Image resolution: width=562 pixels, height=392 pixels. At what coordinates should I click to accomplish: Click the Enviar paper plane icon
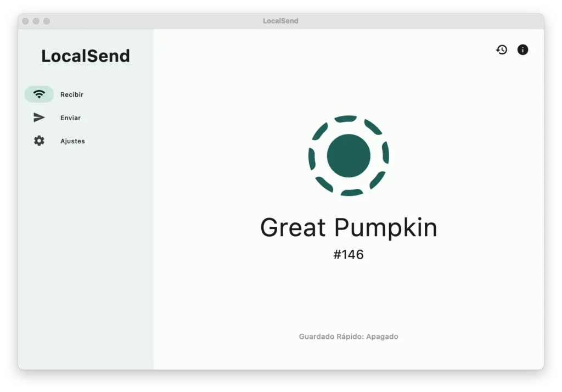point(39,117)
